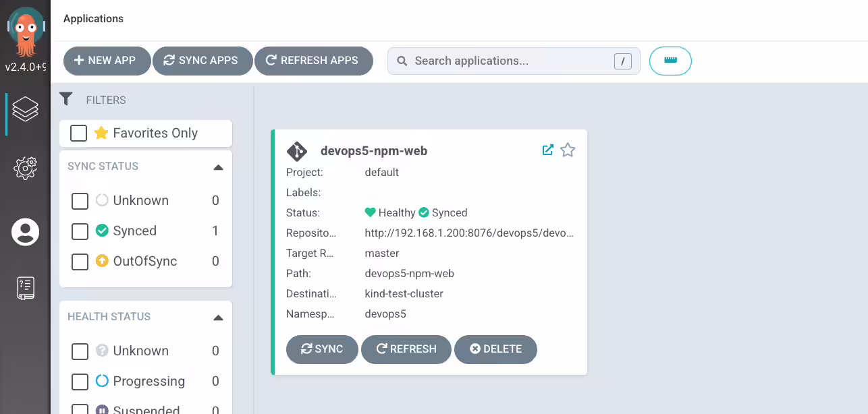Check the Synced sync status filter

coord(80,231)
